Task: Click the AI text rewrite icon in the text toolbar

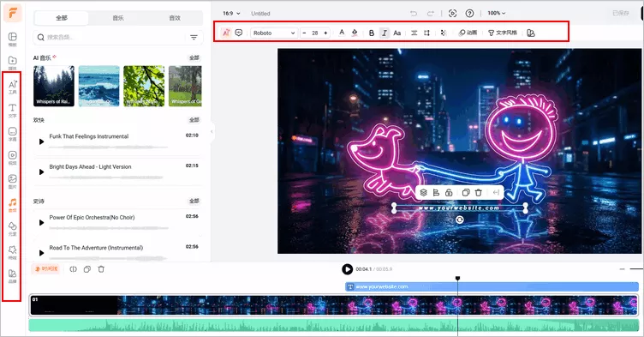Action: pos(226,33)
